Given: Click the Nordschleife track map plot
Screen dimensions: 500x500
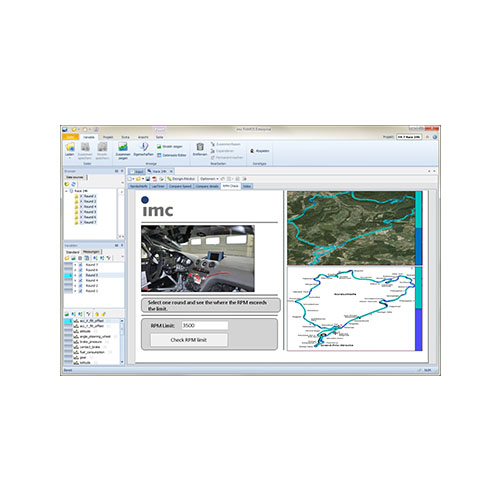Looking at the screenshot, I should coord(351,309).
